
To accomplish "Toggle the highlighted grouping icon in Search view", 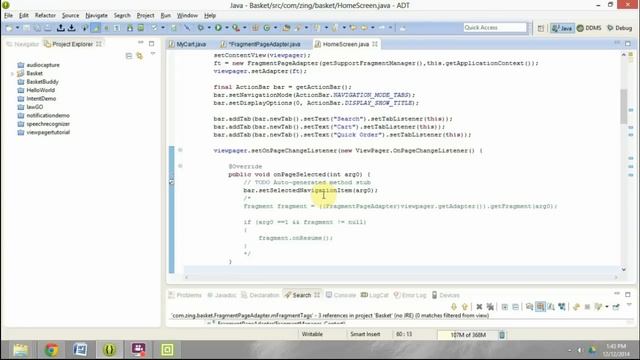I will click(540, 307).
